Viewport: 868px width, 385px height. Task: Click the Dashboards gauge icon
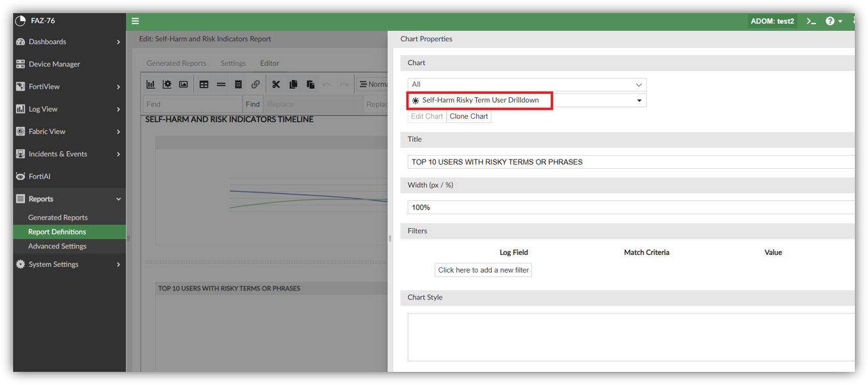click(20, 41)
